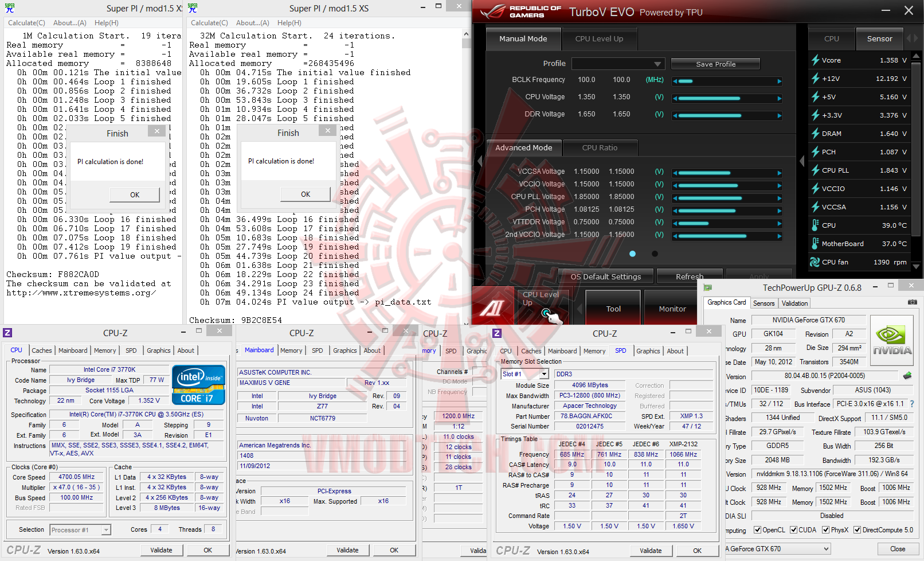Click the Close button in GPU-Z
This screenshot has width=924, height=561.
[x=898, y=549]
